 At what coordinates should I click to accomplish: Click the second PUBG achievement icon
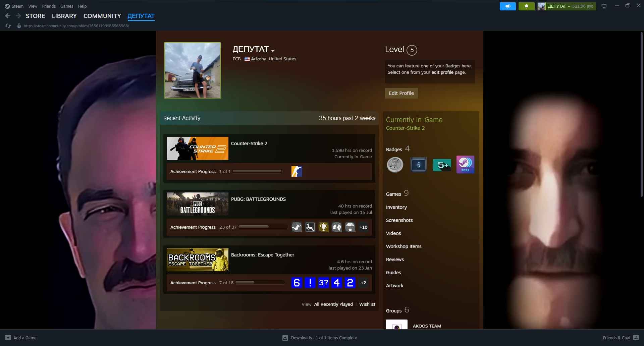(310, 227)
